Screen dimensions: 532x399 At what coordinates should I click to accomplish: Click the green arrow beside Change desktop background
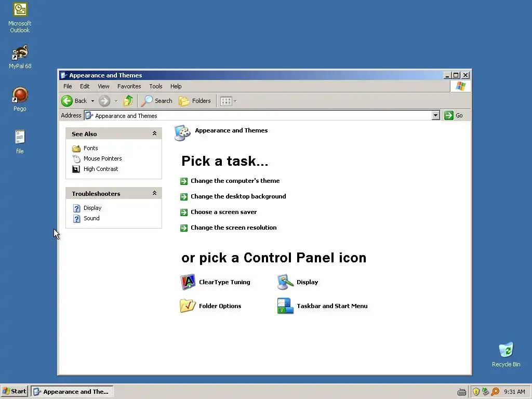point(184,197)
